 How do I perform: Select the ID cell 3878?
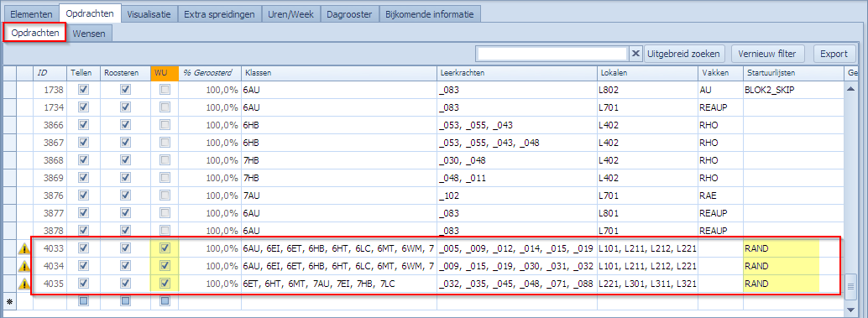pyautogui.click(x=50, y=232)
